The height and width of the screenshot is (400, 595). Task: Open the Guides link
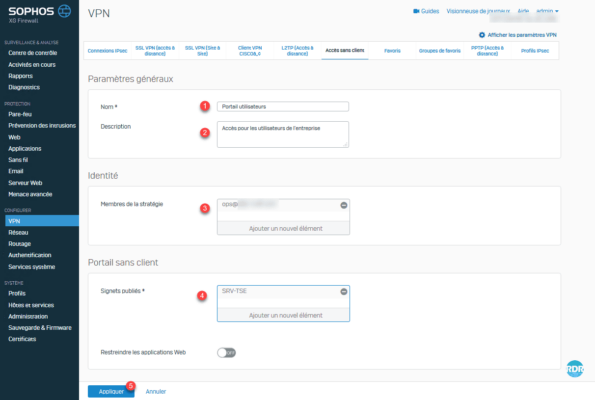[430, 11]
